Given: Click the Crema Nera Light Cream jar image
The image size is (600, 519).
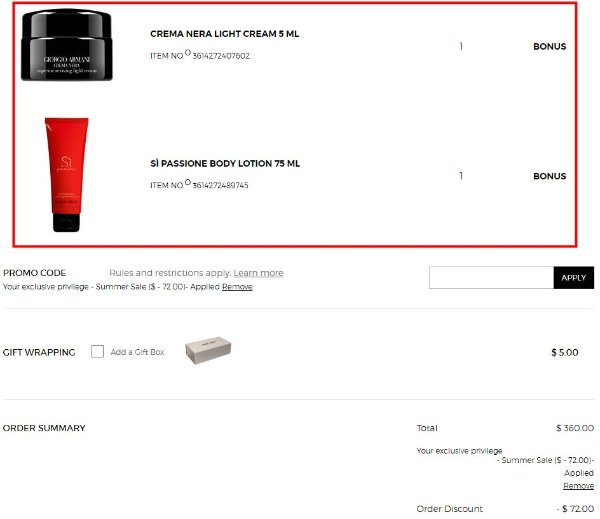Looking at the screenshot, I should point(67,45).
